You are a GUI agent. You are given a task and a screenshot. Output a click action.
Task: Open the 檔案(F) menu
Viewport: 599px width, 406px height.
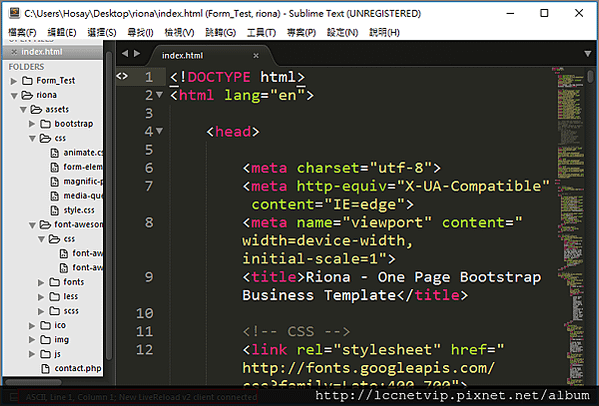[22, 32]
